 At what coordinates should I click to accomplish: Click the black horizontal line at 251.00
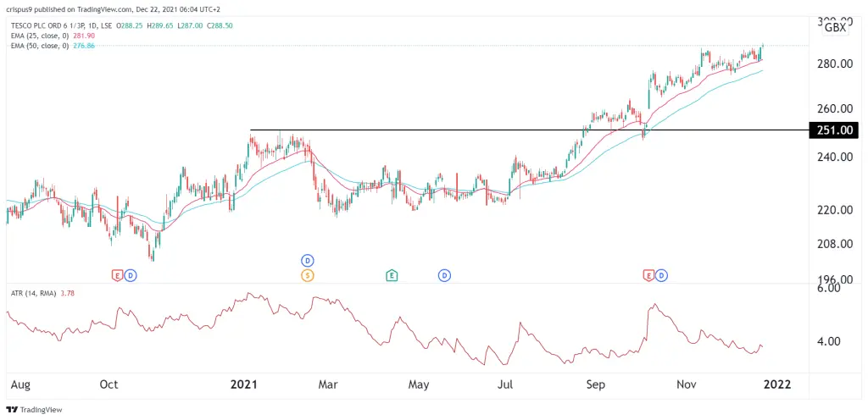529,130
